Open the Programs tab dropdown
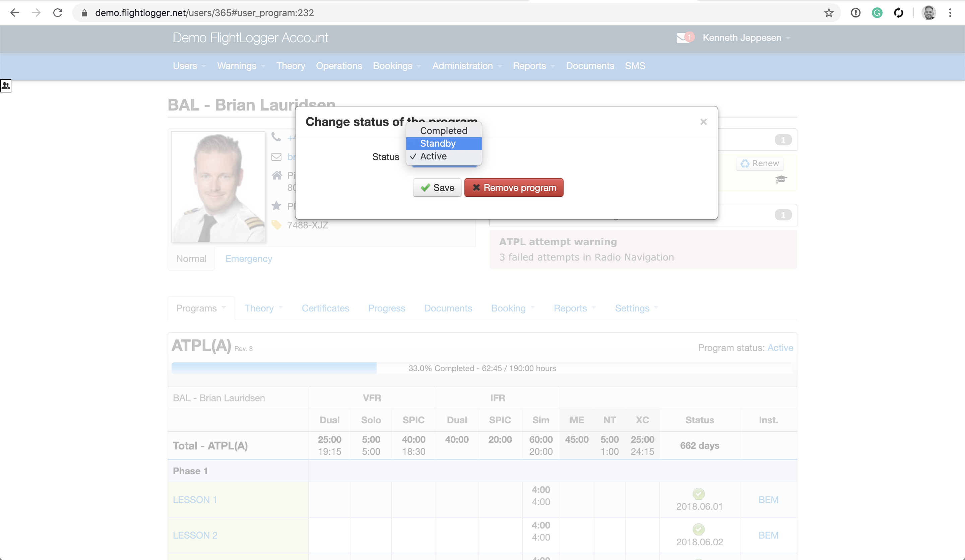Viewport: 965px width, 560px height. pos(201,308)
